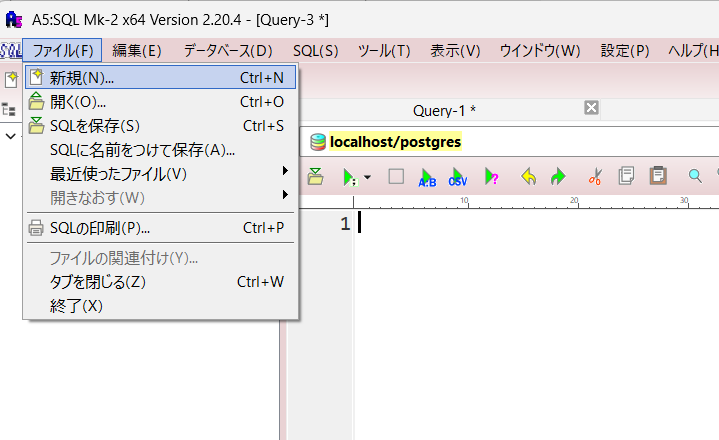Click into the SQL editor on line 1

point(500,224)
